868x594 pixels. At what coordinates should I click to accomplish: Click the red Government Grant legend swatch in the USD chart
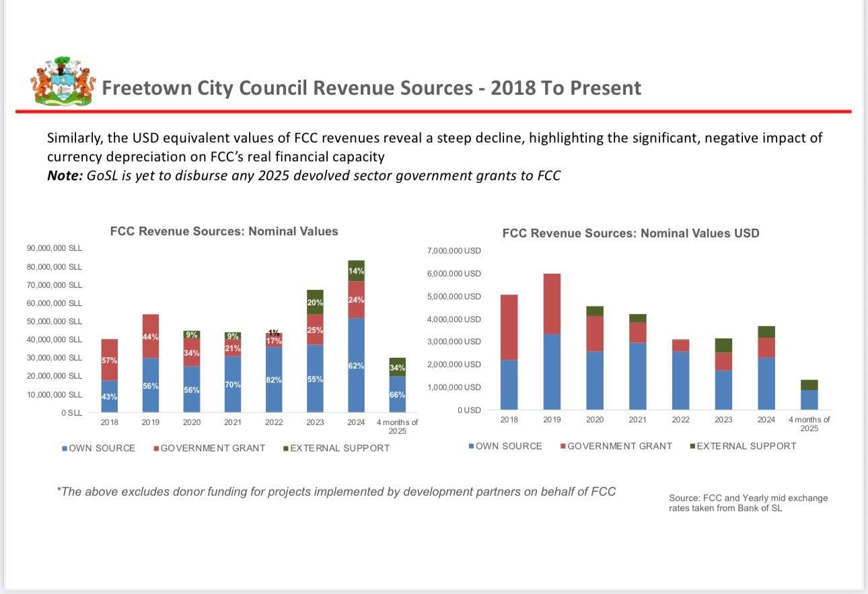click(x=563, y=446)
